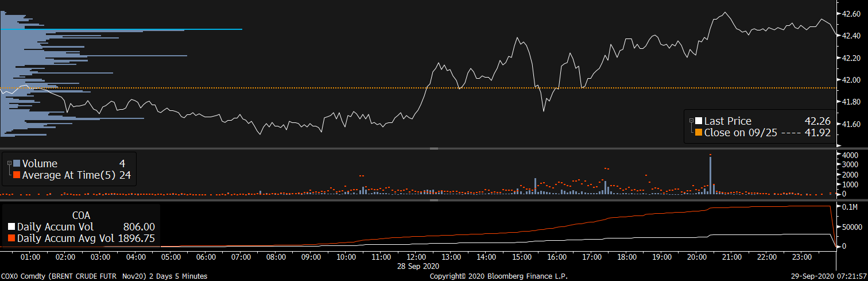The height and width of the screenshot is (281, 868).
Task: Grab the divider handle between volume and COA panes
Action: click(434, 200)
